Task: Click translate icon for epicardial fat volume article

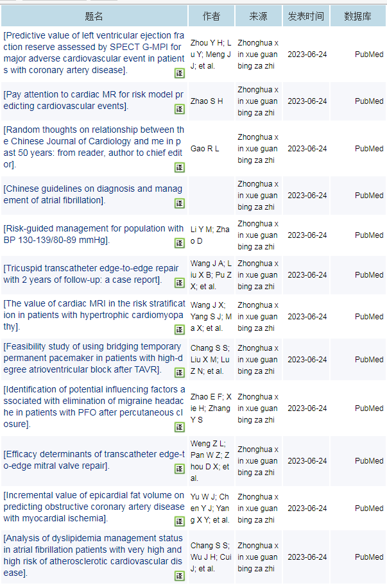Action: click(x=180, y=521)
